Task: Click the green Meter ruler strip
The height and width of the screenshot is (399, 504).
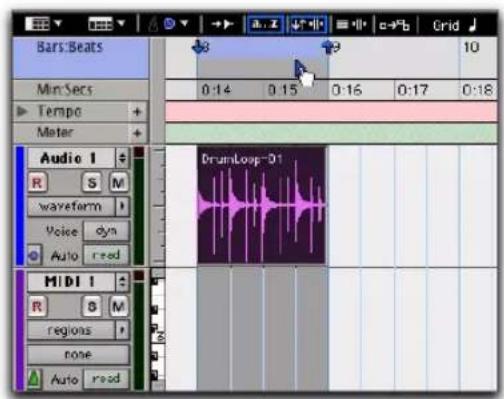Action: point(331,133)
